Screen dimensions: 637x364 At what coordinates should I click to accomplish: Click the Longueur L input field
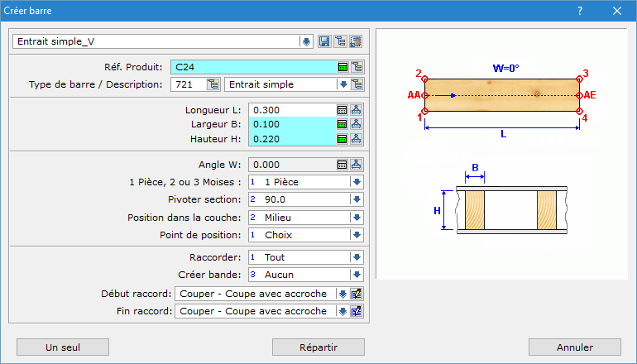291,109
